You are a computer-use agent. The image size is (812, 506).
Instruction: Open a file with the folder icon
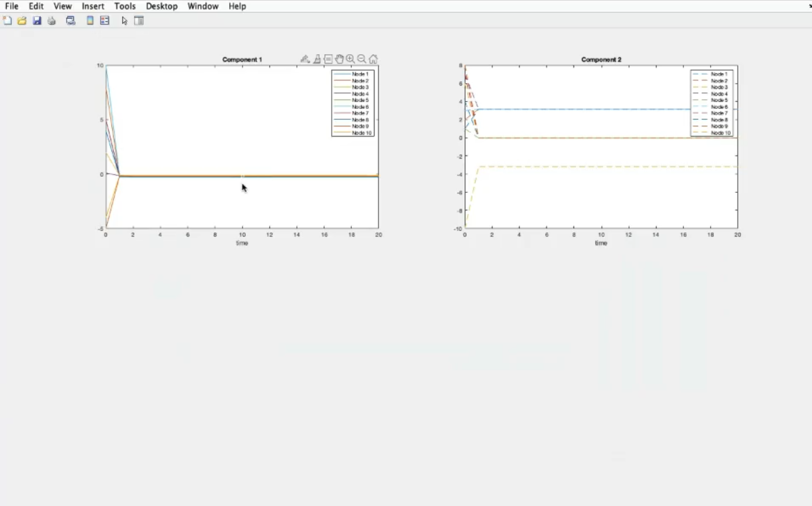click(x=22, y=21)
